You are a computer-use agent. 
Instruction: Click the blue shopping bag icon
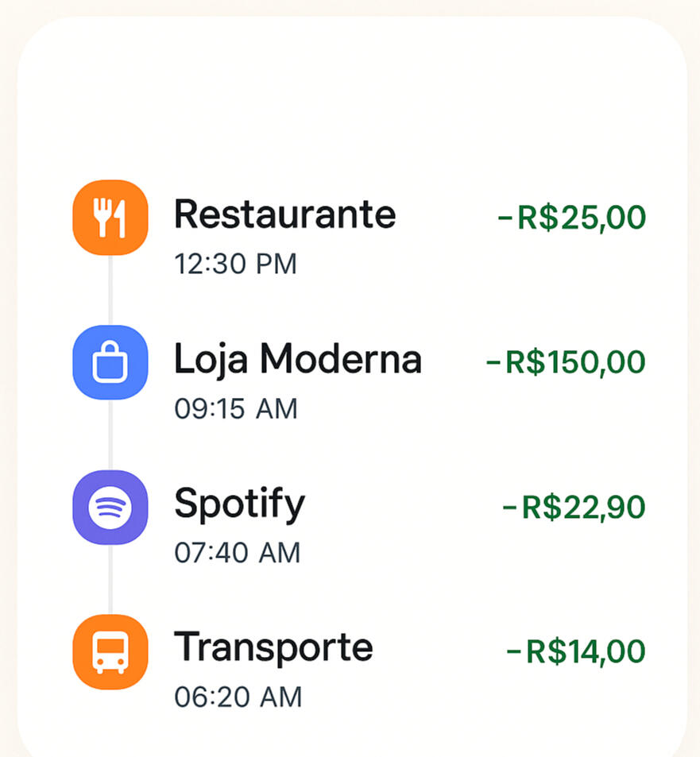click(110, 362)
